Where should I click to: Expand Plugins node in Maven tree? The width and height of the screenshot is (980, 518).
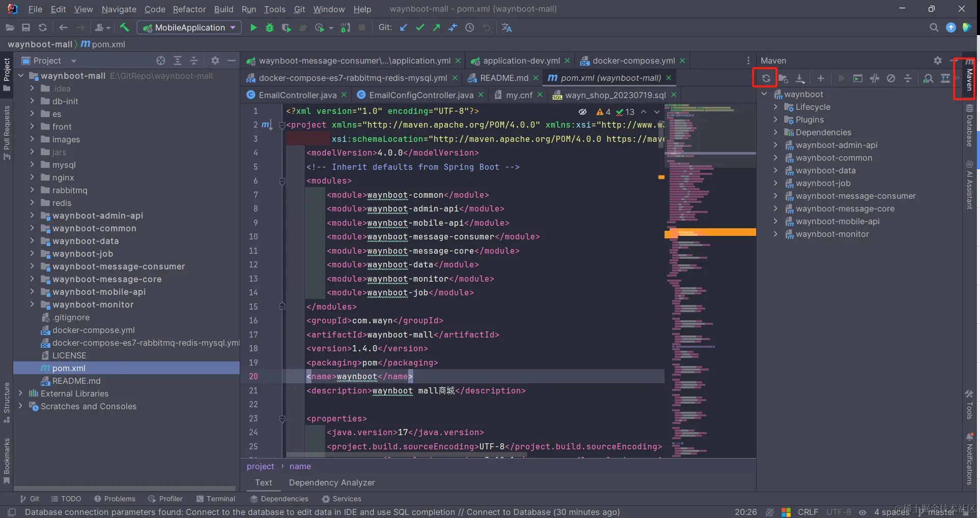tap(775, 119)
